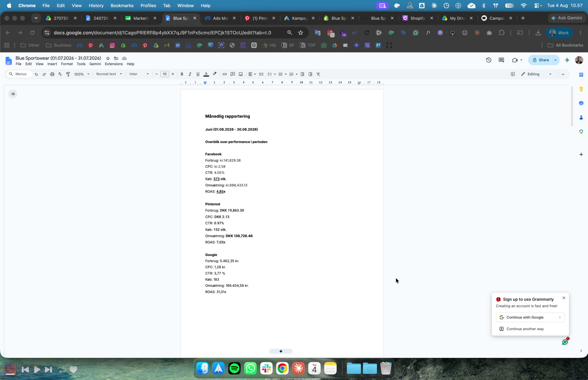Open the Docs Tools menu
Image resolution: width=588 pixels, height=380 pixels.
tap(81, 64)
